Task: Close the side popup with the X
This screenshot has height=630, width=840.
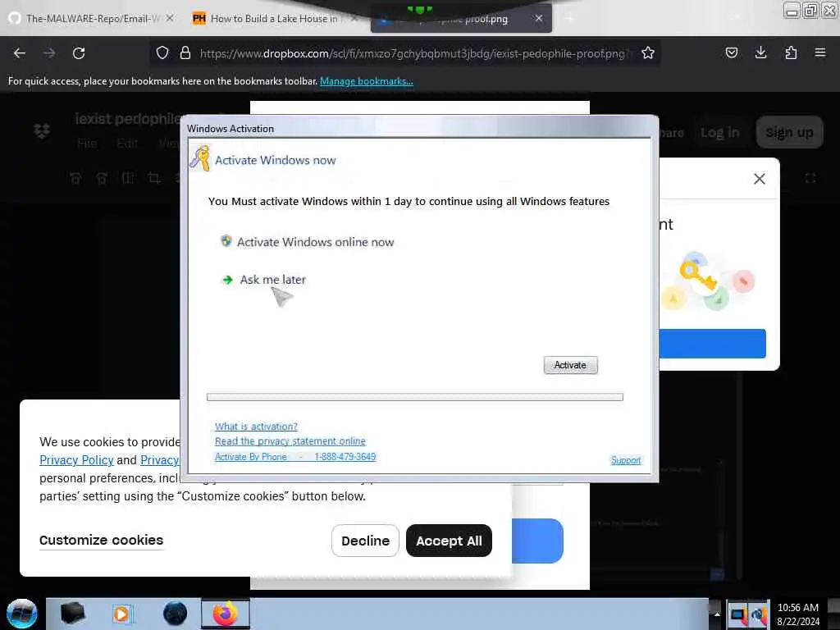Action: coord(759,179)
